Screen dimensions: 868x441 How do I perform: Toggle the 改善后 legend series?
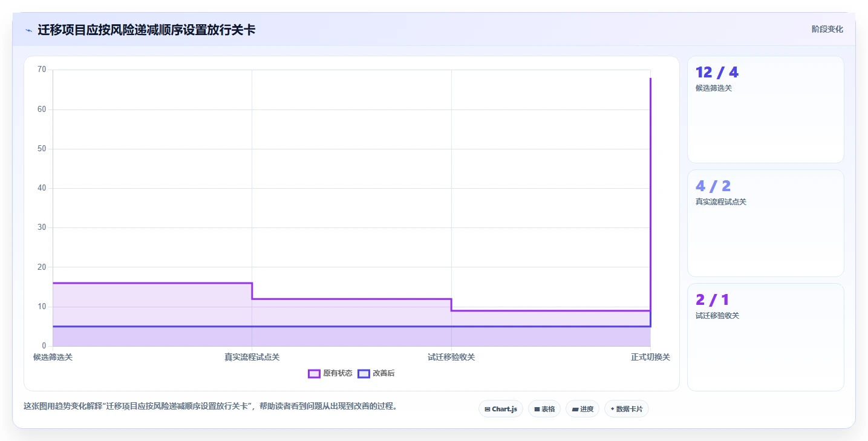pyautogui.click(x=376, y=373)
